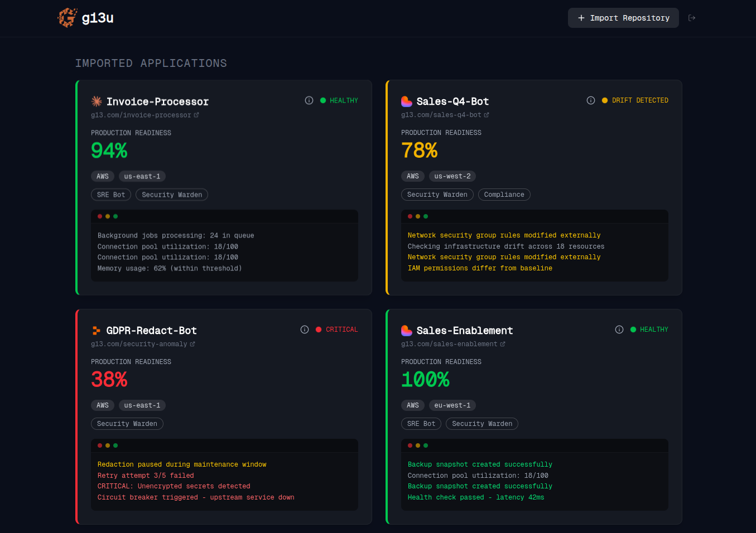Image resolution: width=756 pixels, height=533 pixels.
Task: Select the SRE Bot tag on Invoice-Processor
Action: click(110, 194)
